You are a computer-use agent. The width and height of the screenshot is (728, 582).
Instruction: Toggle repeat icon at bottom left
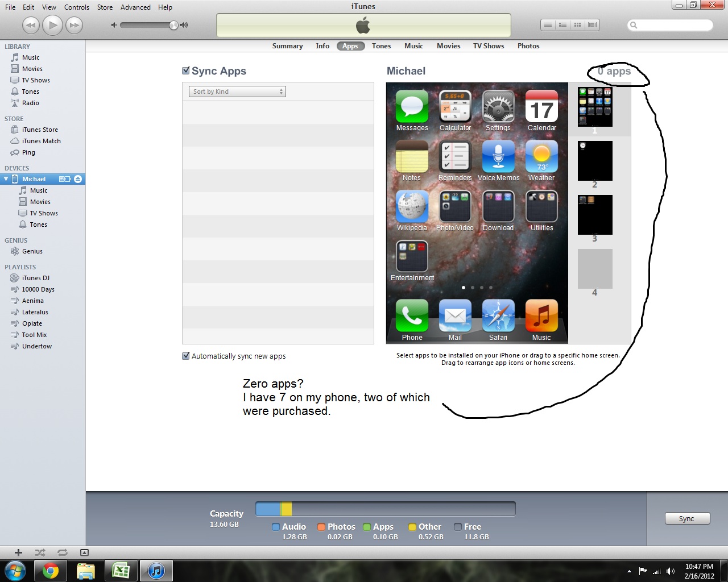click(62, 552)
